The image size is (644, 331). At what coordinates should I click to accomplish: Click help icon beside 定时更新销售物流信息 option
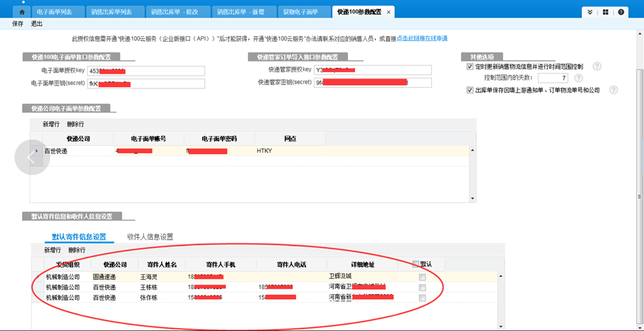click(597, 66)
